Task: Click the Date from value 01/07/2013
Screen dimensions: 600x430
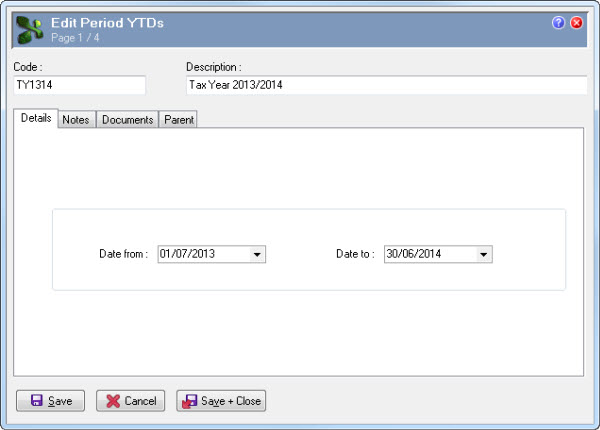Action: (x=187, y=254)
